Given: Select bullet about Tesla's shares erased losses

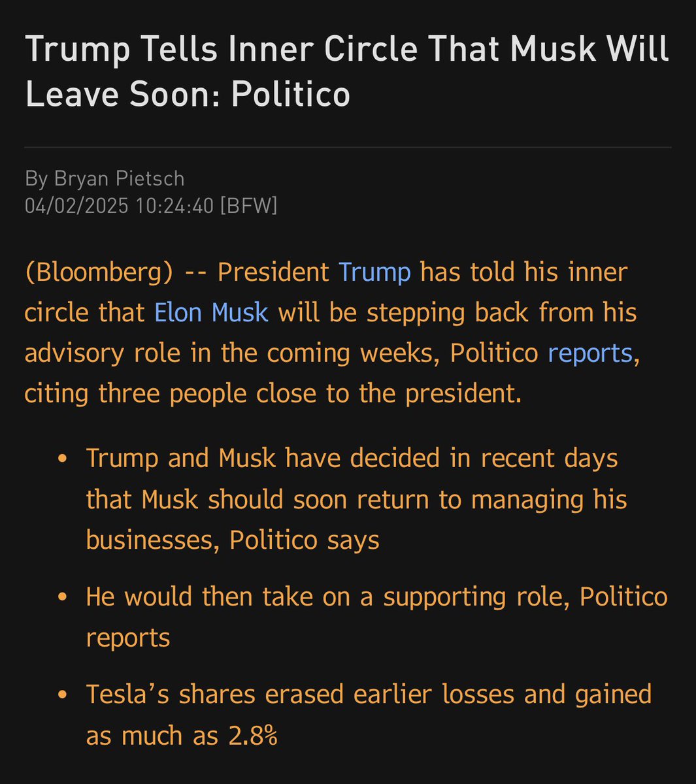Looking at the screenshot, I should pyautogui.click(x=369, y=715).
